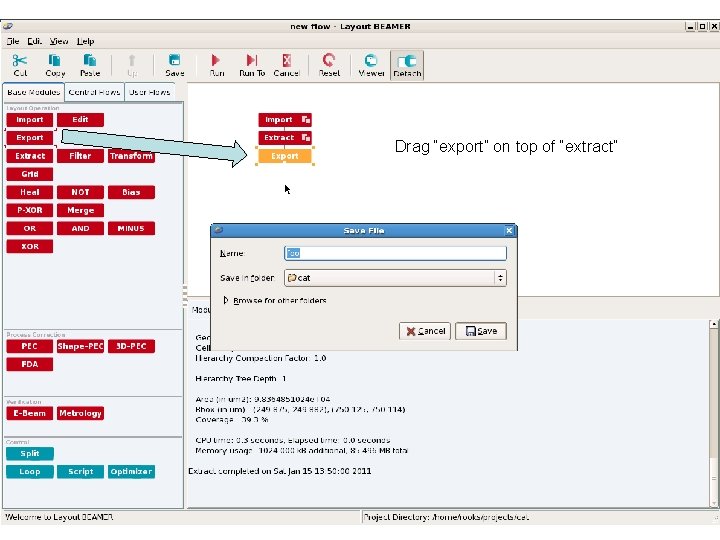Image resolution: width=720 pixels, height=540 pixels.
Task: Select the Extract node in the flow canvas
Action: click(285, 137)
